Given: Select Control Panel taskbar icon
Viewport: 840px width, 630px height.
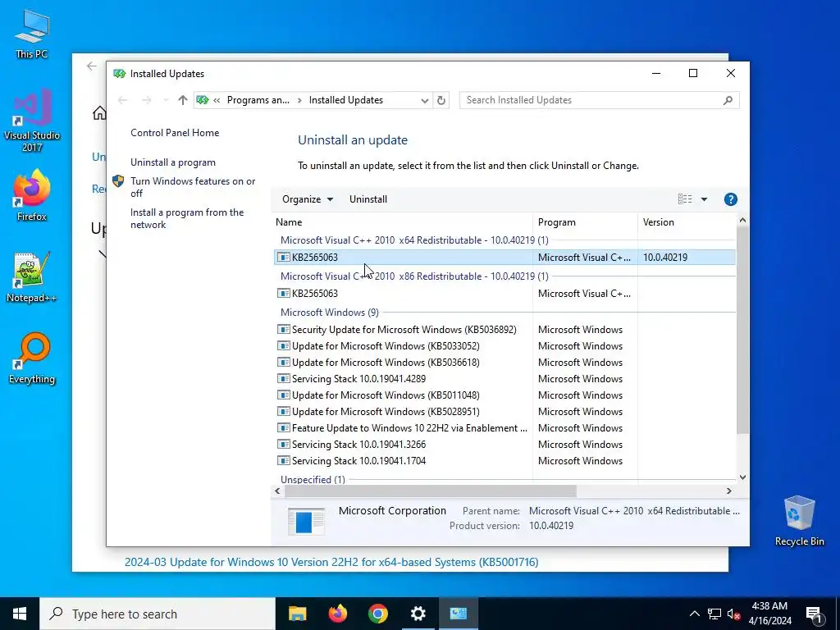Looking at the screenshot, I should click(458, 614).
